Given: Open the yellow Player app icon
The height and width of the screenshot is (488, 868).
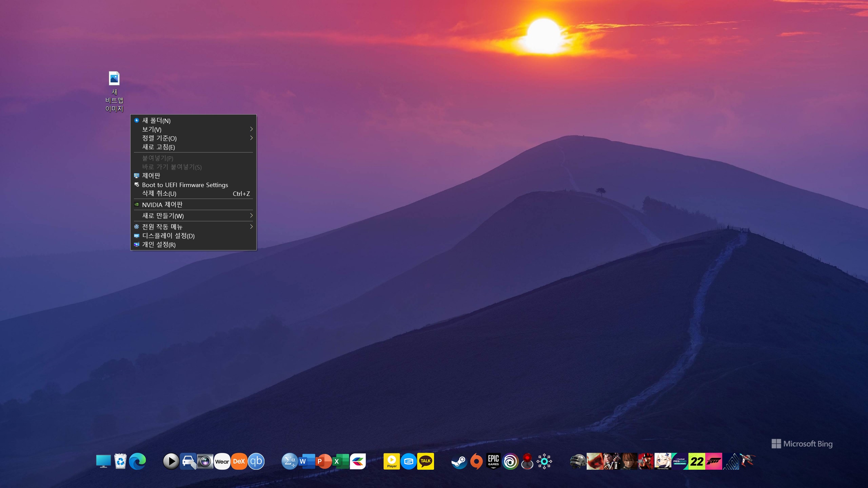Looking at the screenshot, I should 392,461.
